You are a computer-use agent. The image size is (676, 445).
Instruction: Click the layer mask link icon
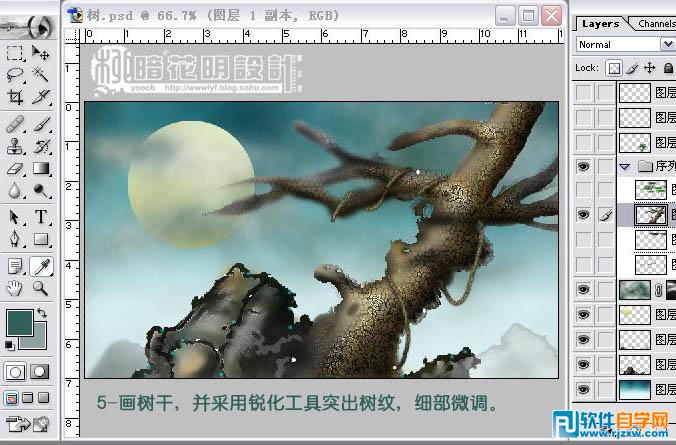click(x=658, y=290)
